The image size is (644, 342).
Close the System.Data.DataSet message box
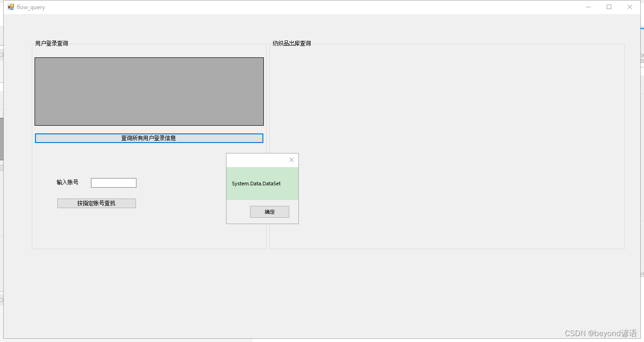(292, 160)
